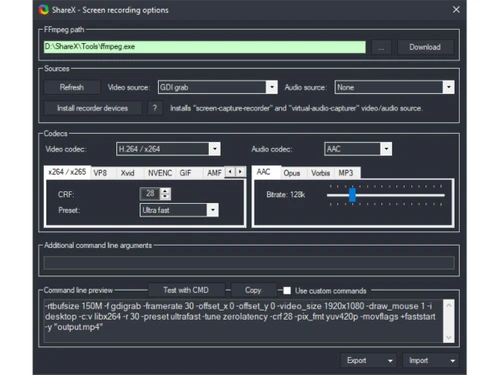
Task: Click the Test with CMD button
Action: coord(186,290)
